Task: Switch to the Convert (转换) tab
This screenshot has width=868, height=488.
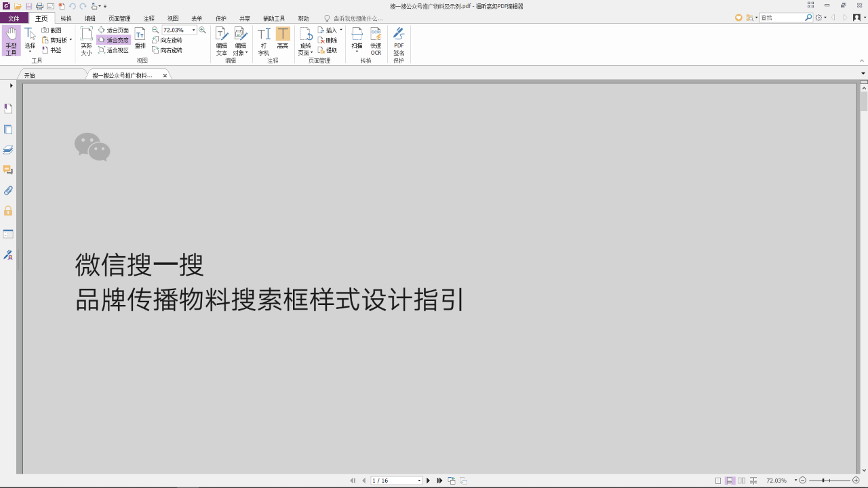Action: (66, 18)
